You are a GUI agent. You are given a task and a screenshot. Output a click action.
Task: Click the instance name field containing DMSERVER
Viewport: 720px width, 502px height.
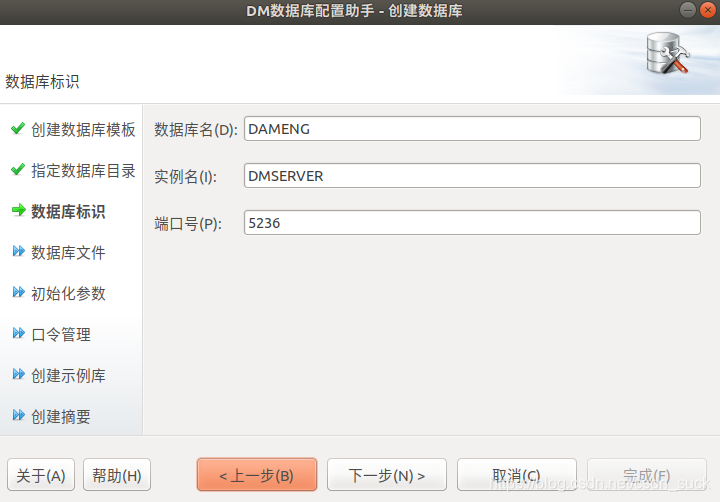pyautogui.click(x=472, y=175)
